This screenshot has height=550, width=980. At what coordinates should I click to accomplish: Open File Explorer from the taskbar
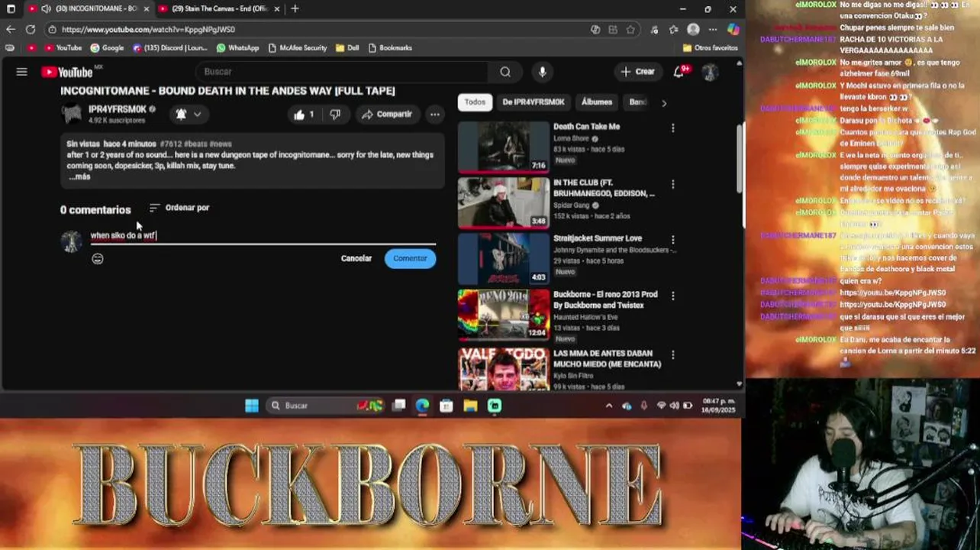point(470,406)
